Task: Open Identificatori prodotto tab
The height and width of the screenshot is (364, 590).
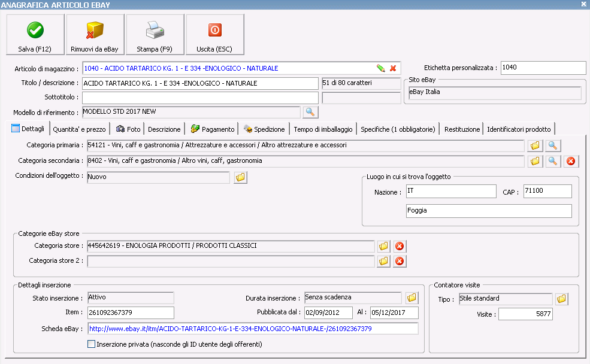Action: 519,129
